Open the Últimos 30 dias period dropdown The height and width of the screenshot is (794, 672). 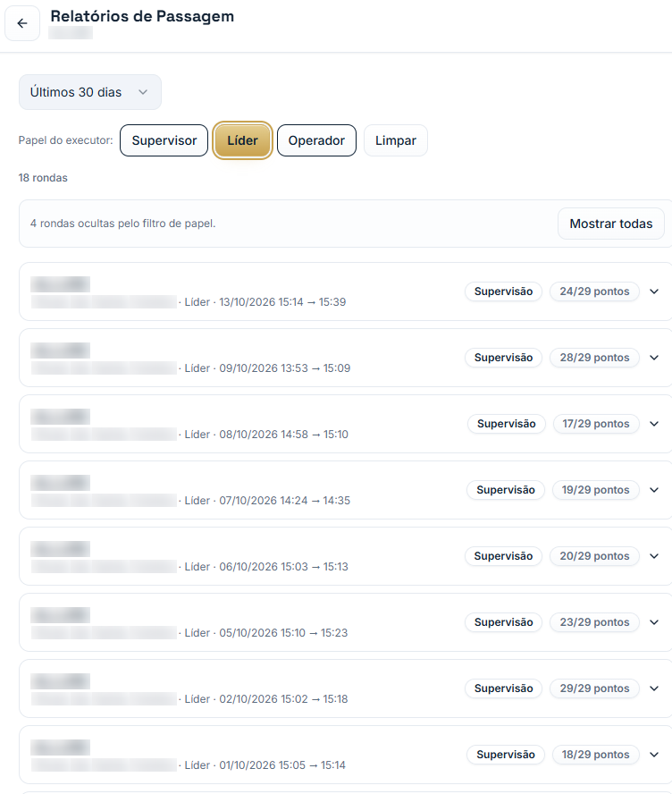click(x=90, y=92)
